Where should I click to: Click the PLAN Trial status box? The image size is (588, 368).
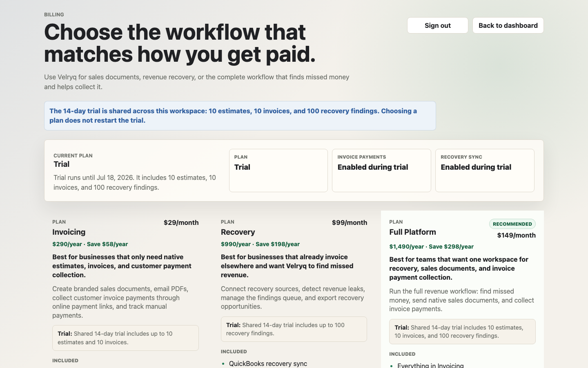278,171
